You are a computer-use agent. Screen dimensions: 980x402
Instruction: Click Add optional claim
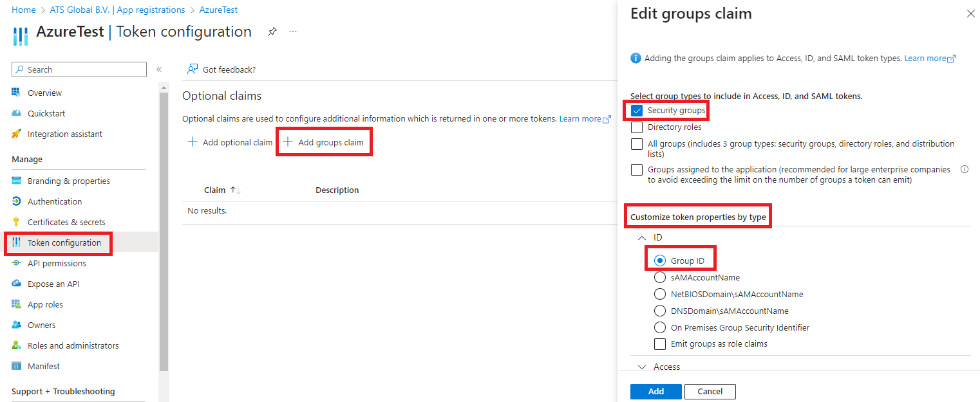point(230,142)
